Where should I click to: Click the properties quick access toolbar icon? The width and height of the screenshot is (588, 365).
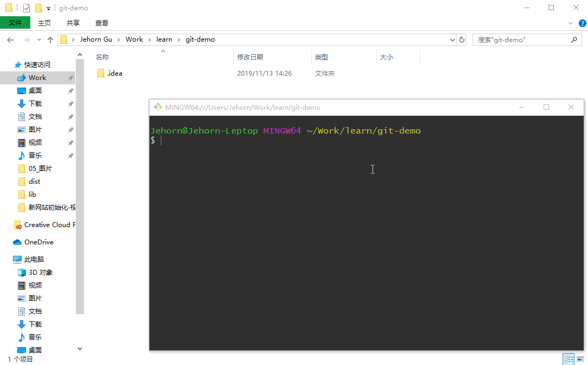[26, 8]
